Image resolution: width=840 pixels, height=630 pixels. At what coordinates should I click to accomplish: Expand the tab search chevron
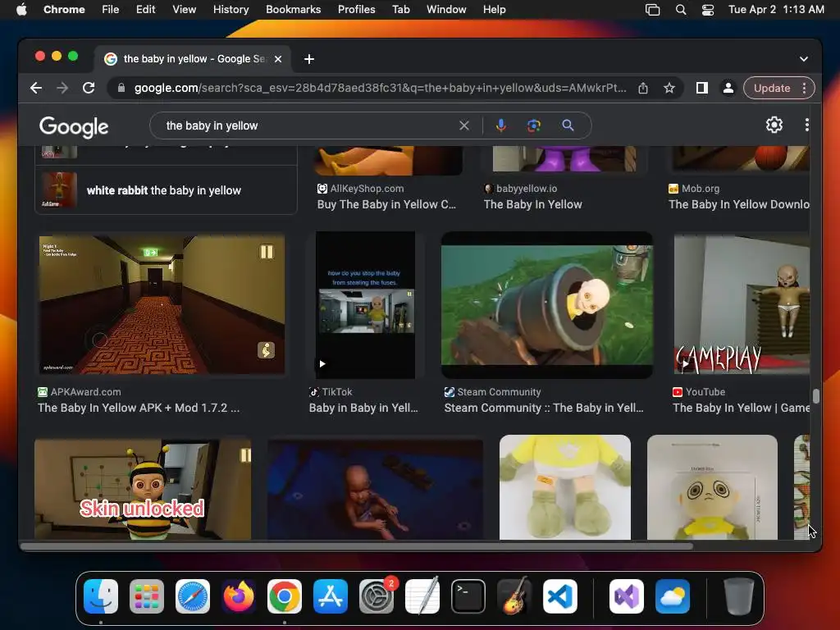804,59
